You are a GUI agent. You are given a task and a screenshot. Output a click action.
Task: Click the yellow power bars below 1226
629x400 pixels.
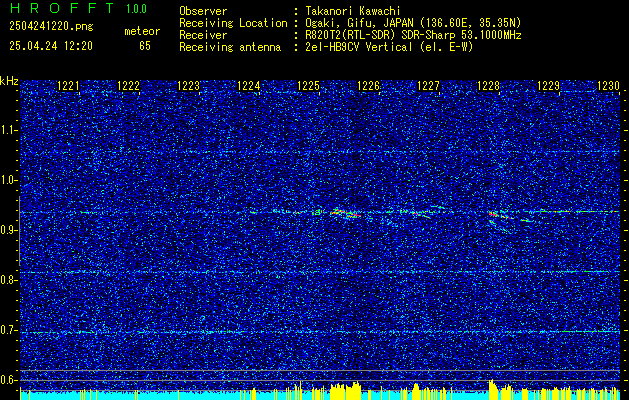345,392
